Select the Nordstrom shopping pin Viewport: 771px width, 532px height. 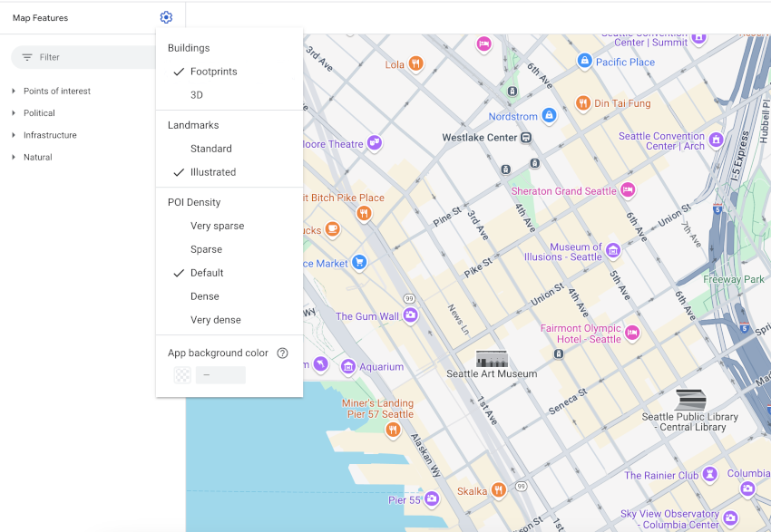(550, 115)
